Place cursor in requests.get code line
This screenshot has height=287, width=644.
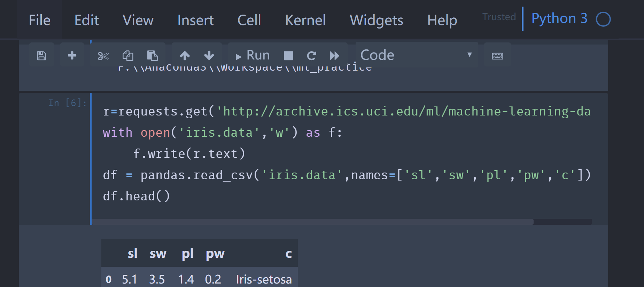pos(347,111)
